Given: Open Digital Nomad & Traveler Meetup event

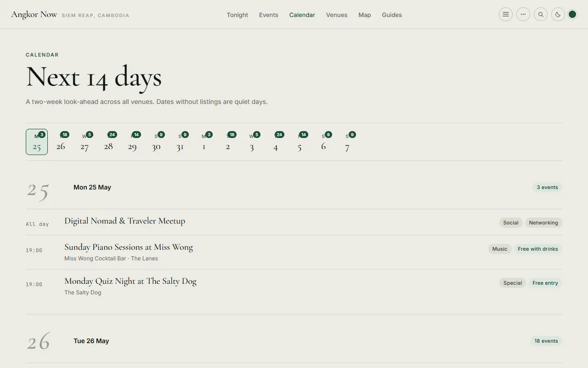Looking at the screenshot, I should [125, 221].
